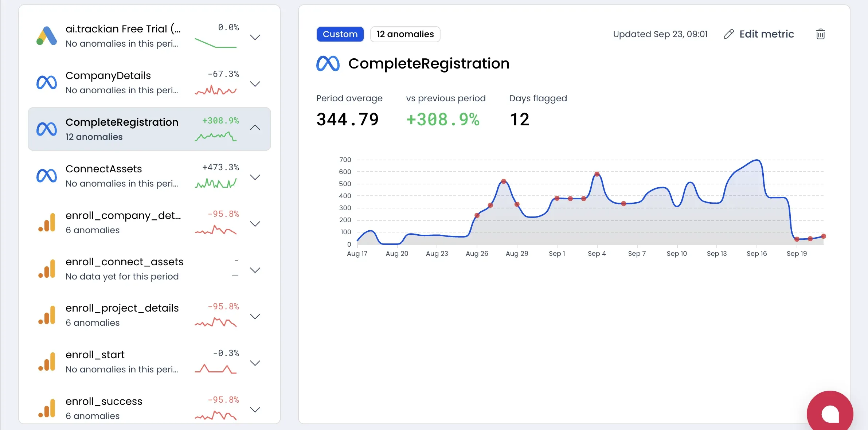The height and width of the screenshot is (430, 868).
Task: Select the CompanyDetails metric name
Action: click(x=108, y=75)
